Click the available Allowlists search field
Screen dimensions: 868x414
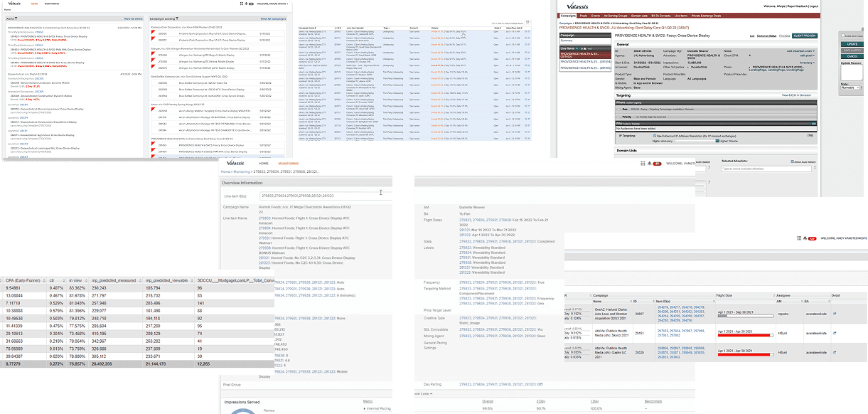coord(766,169)
